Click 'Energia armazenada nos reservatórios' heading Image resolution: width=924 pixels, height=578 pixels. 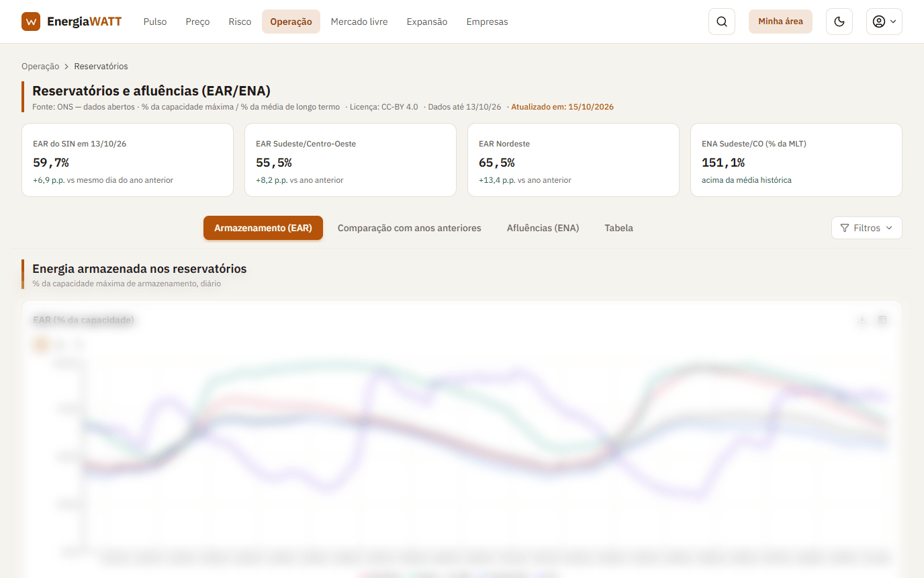pyautogui.click(x=140, y=269)
